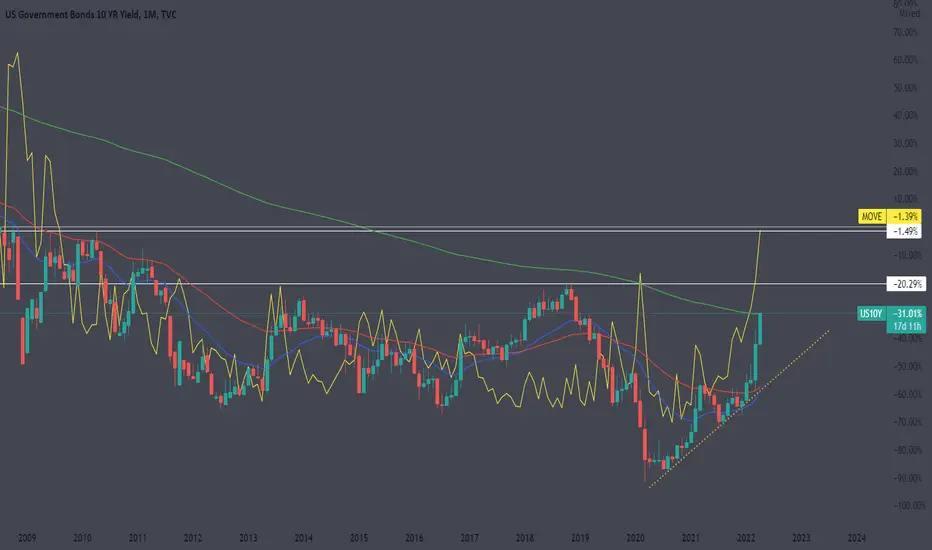
Task: Click the 2013 label on time axis
Action: point(248,538)
